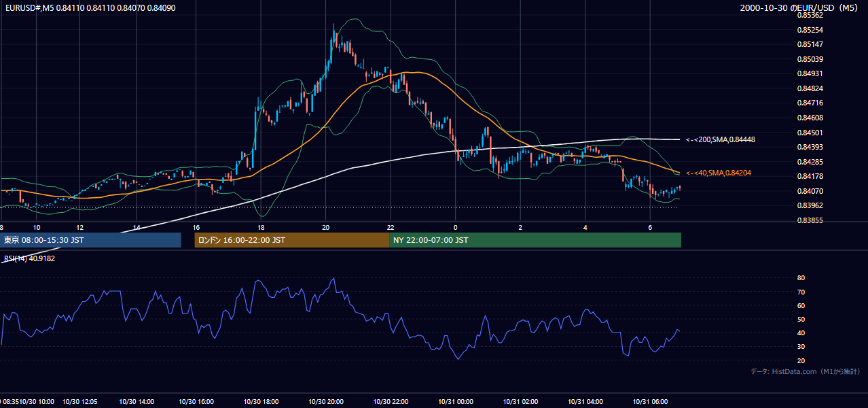Click the RSI axis level 60
The width and height of the screenshot is (868, 408).
(801, 305)
